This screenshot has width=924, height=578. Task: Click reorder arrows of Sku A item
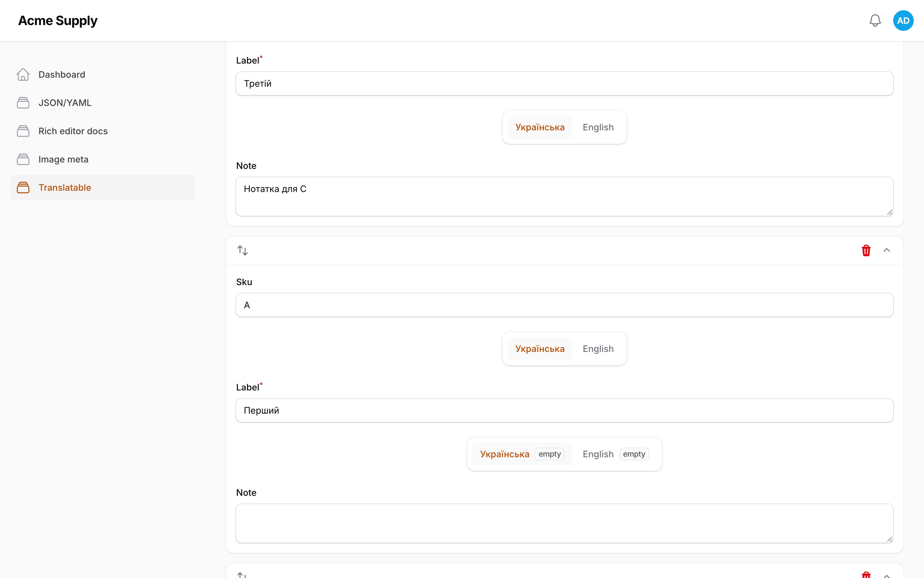(243, 250)
